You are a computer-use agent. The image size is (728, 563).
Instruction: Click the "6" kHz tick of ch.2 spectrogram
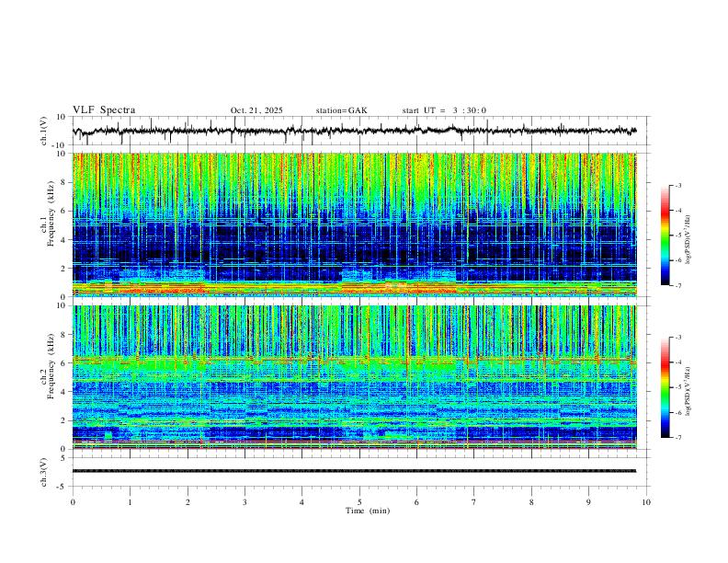[64, 363]
